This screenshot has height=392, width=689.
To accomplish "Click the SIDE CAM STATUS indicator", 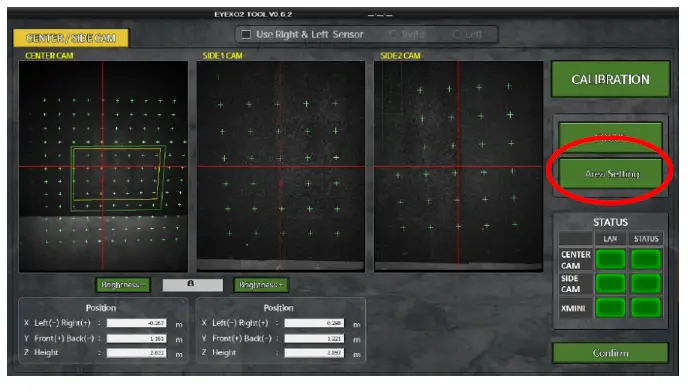I will pyautogui.click(x=645, y=283).
